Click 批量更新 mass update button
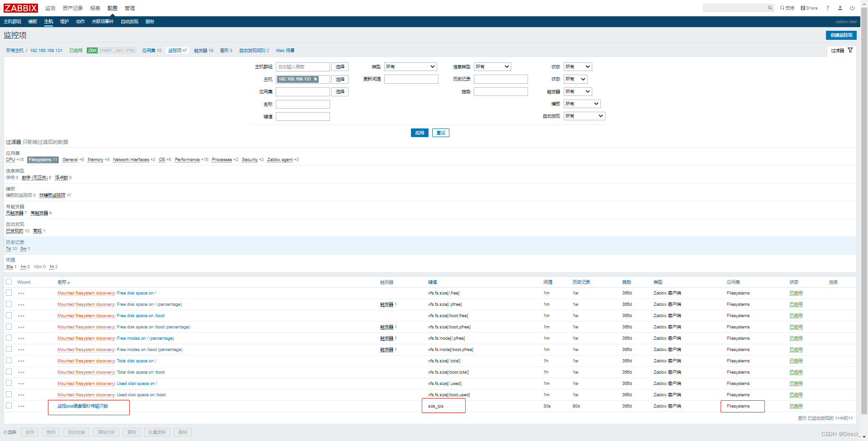This screenshot has height=441, width=868. click(x=157, y=432)
